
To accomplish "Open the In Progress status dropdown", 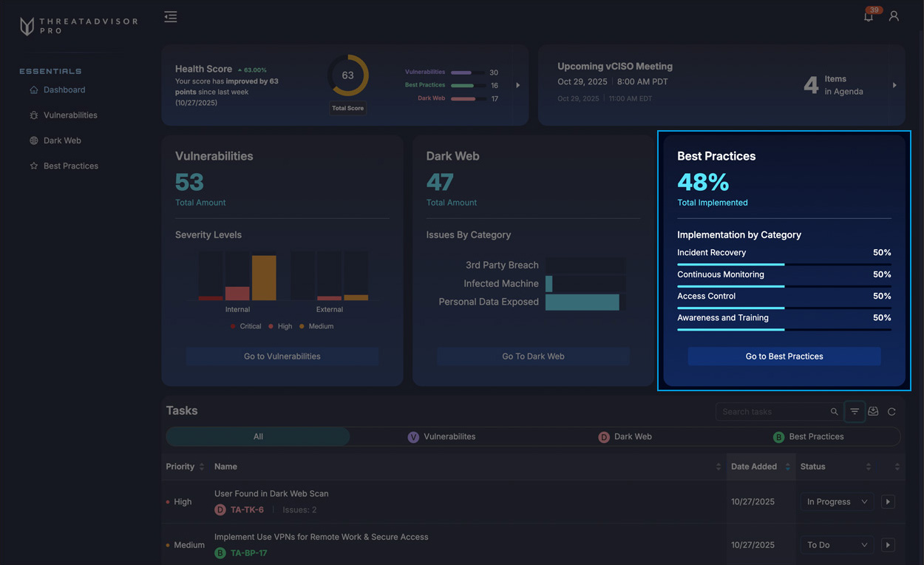I will [836, 501].
